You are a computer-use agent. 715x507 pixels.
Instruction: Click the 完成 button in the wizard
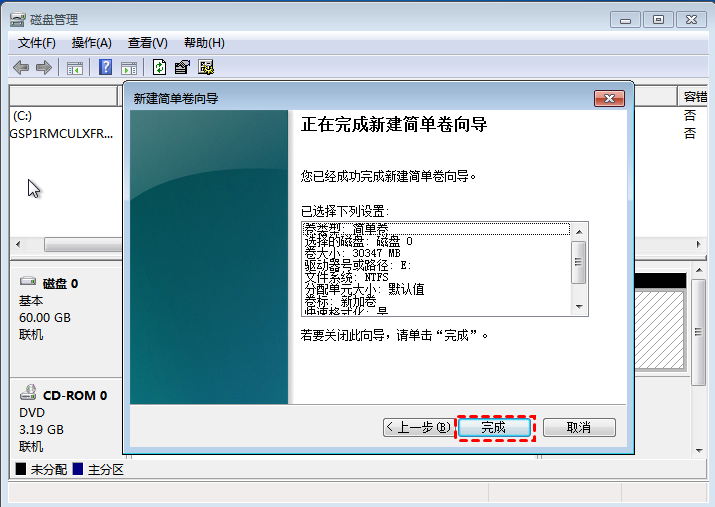494,428
